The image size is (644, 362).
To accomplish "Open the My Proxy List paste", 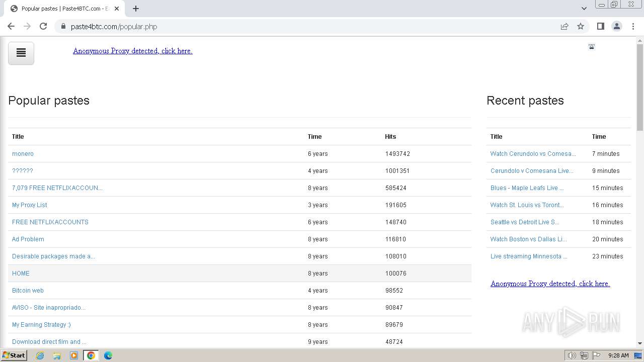I will click(x=30, y=205).
